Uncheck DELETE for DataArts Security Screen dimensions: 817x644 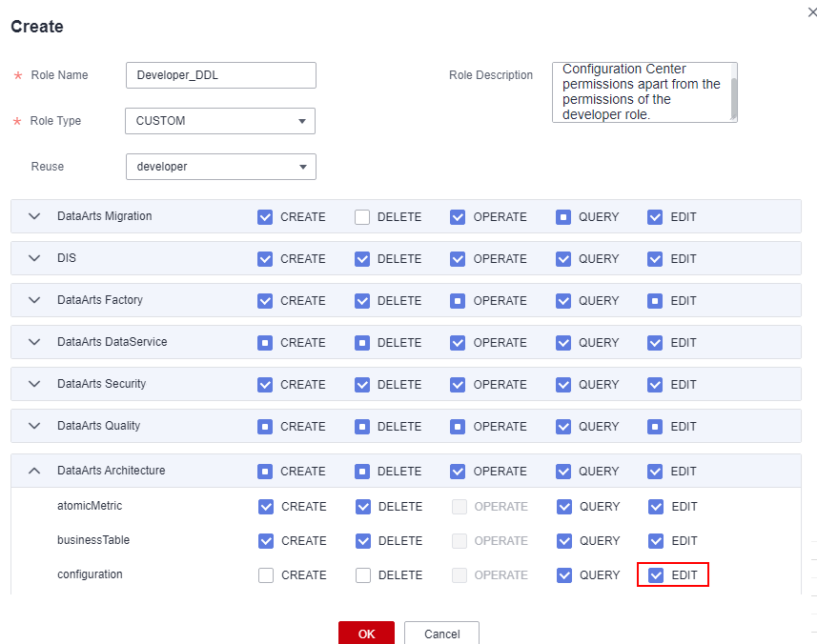tap(362, 385)
